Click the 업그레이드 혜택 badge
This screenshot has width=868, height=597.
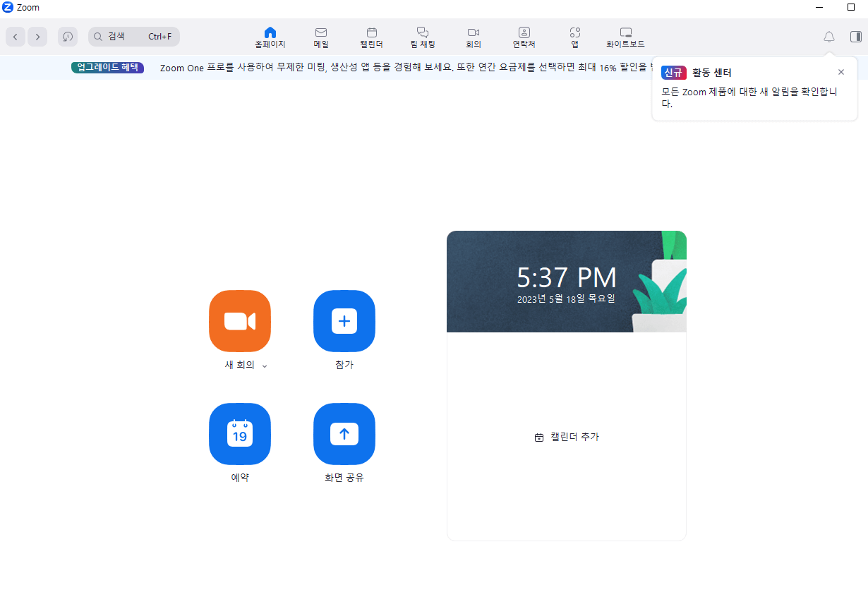[107, 68]
